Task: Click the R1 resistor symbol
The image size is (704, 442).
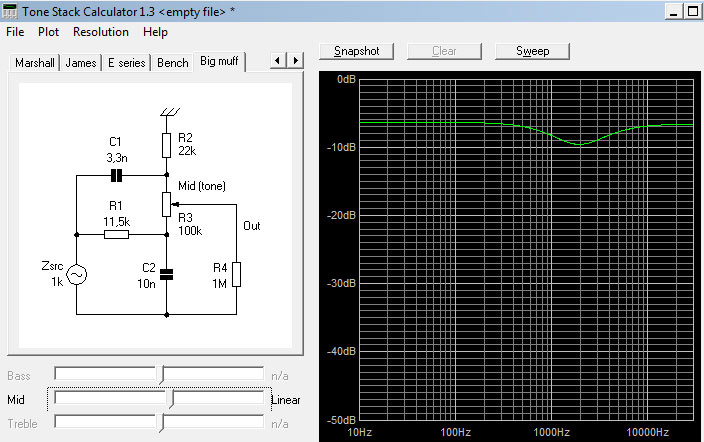Action: pyautogui.click(x=116, y=234)
